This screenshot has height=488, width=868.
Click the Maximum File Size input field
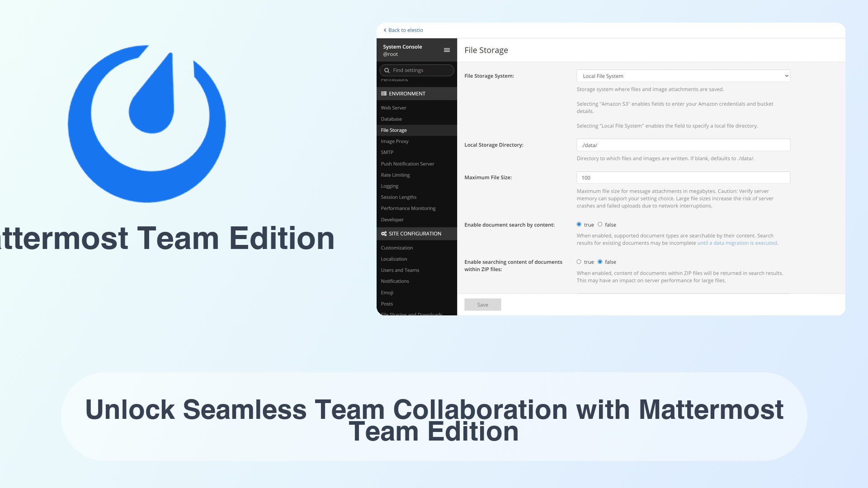[683, 178]
